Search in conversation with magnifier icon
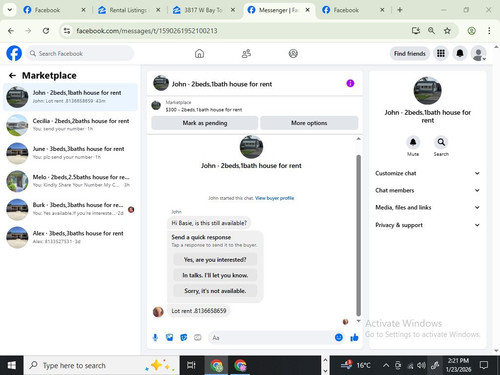This screenshot has height=375, width=500. tap(441, 142)
